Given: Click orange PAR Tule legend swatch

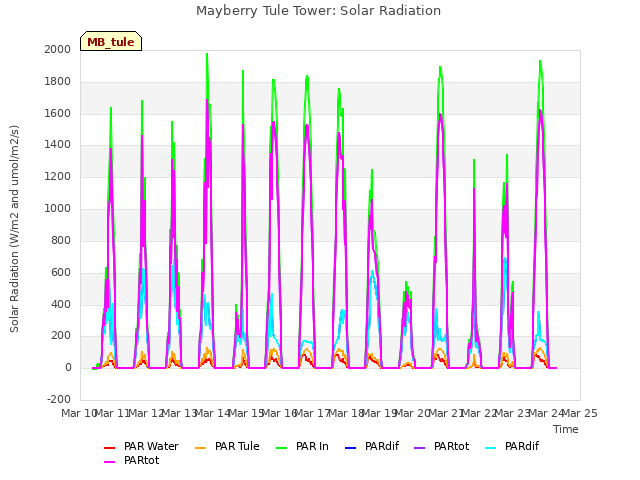Looking at the screenshot, I should 200,448.
